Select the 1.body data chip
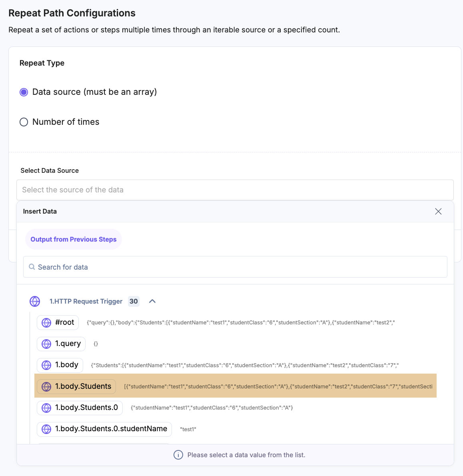Viewport: 463px width, 476px height. [60, 365]
